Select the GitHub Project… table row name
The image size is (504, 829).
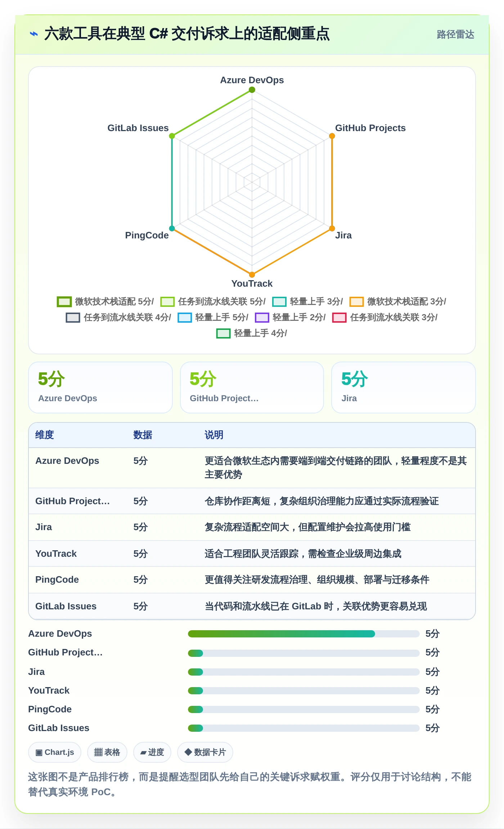pos(72,501)
